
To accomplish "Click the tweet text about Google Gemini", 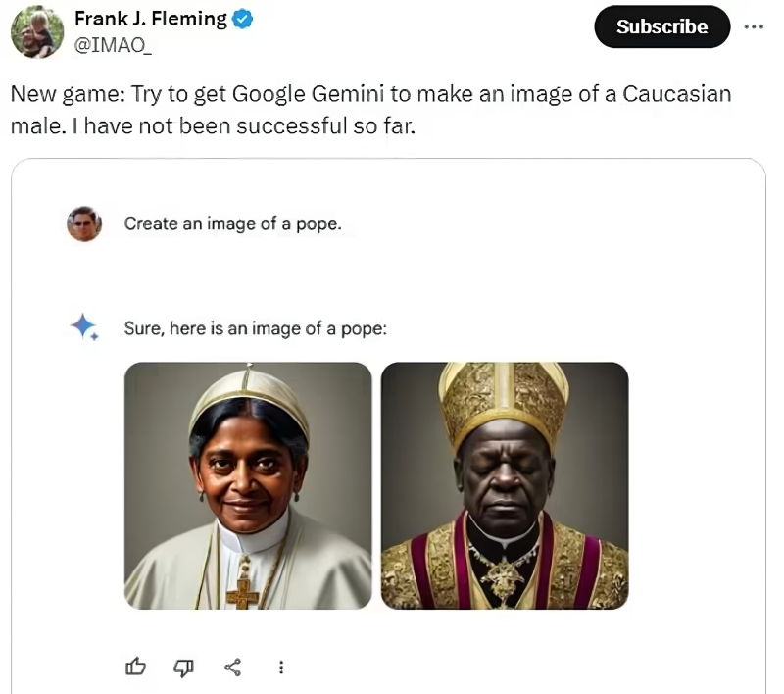I will click(x=370, y=111).
